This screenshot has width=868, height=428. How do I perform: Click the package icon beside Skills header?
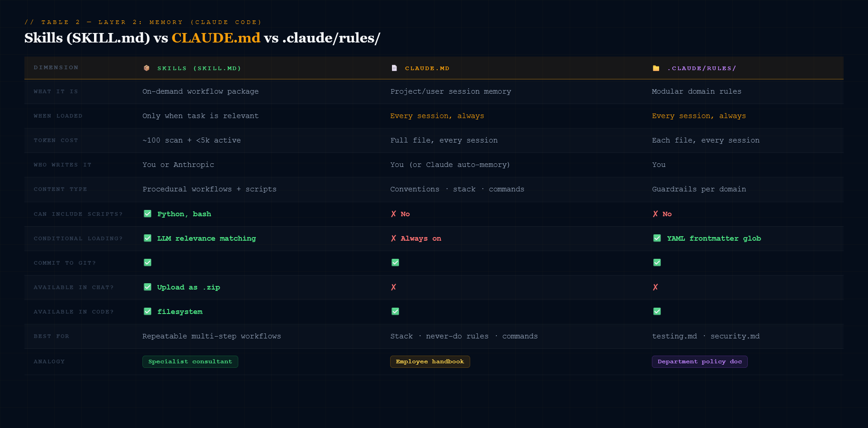(146, 68)
